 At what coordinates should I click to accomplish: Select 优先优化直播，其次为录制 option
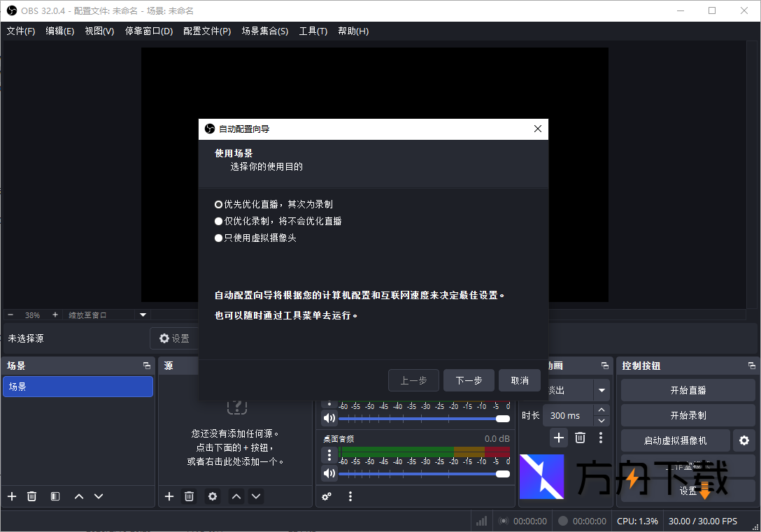click(x=218, y=204)
